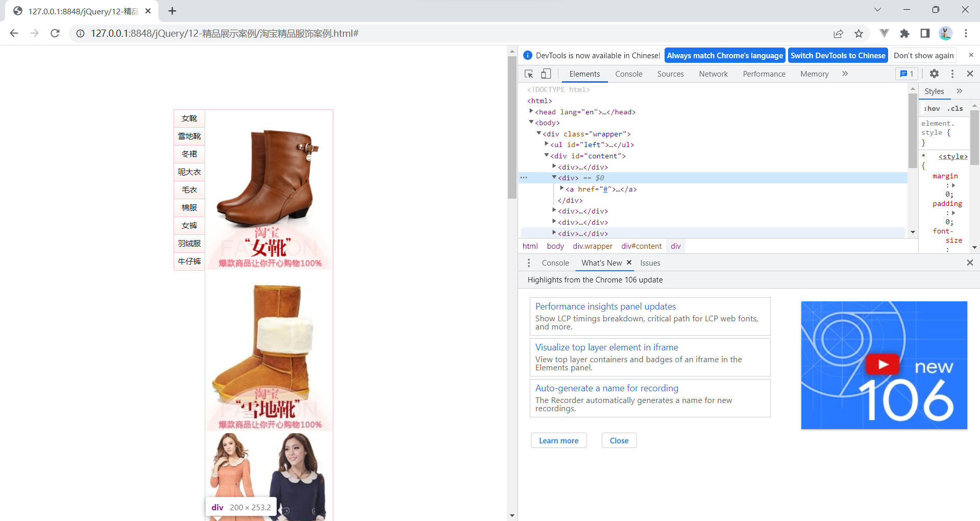The width and height of the screenshot is (980, 521).
Task: Open the share icon in the address bar
Action: [x=839, y=33]
